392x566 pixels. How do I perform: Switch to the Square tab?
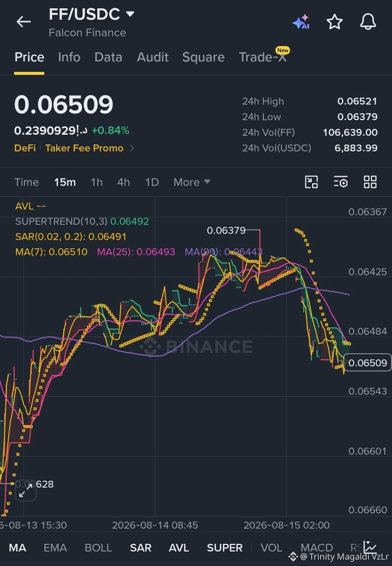click(x=203, y=57)
